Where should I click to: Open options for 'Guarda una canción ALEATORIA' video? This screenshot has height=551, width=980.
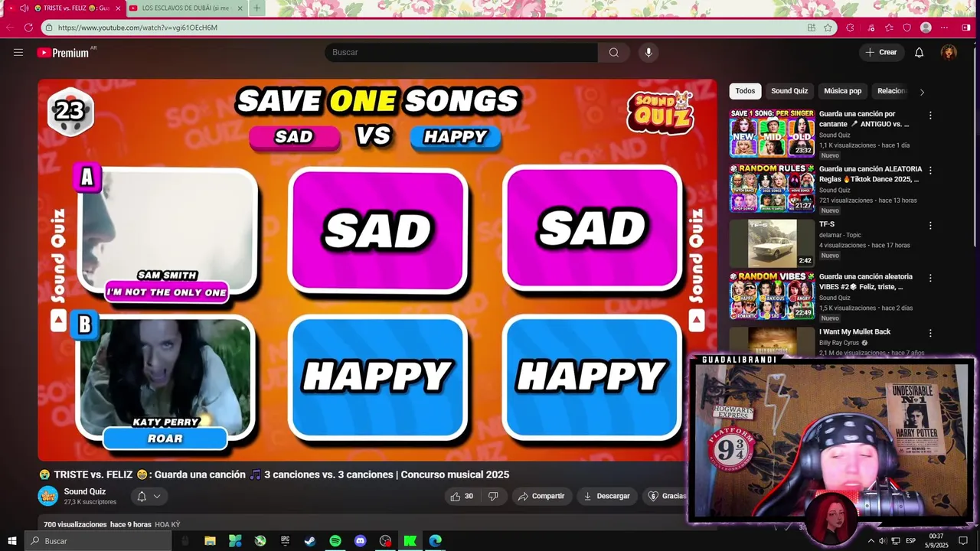tap(930, 171)
